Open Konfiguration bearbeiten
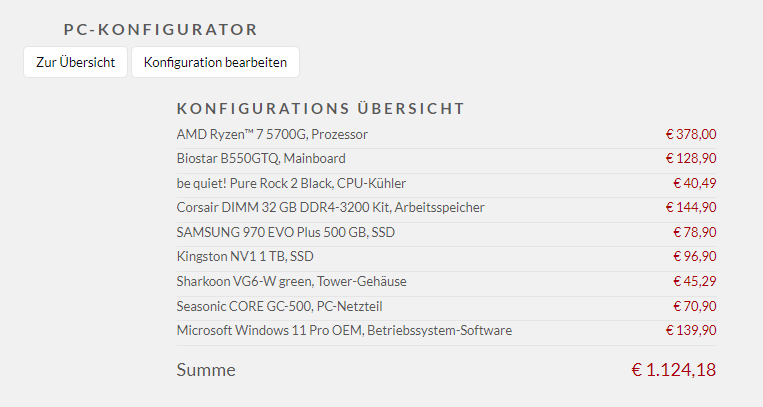This screenshot has width=763, height=407. click(x=215, y=62)
